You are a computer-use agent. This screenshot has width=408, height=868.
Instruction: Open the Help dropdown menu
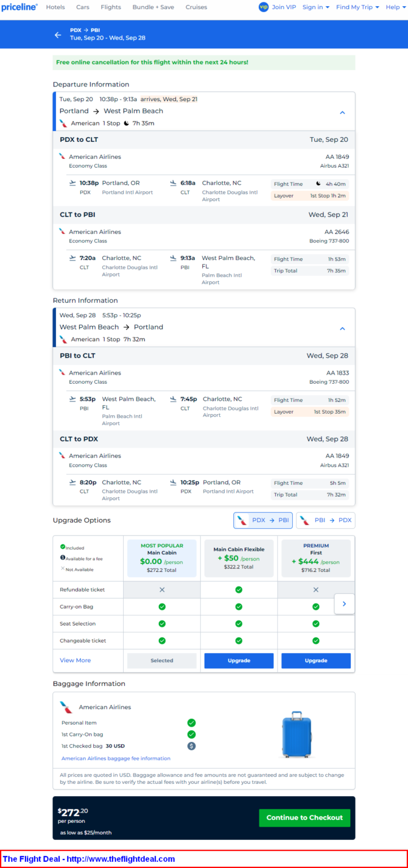pyautogui.click(x=395, y=7)
